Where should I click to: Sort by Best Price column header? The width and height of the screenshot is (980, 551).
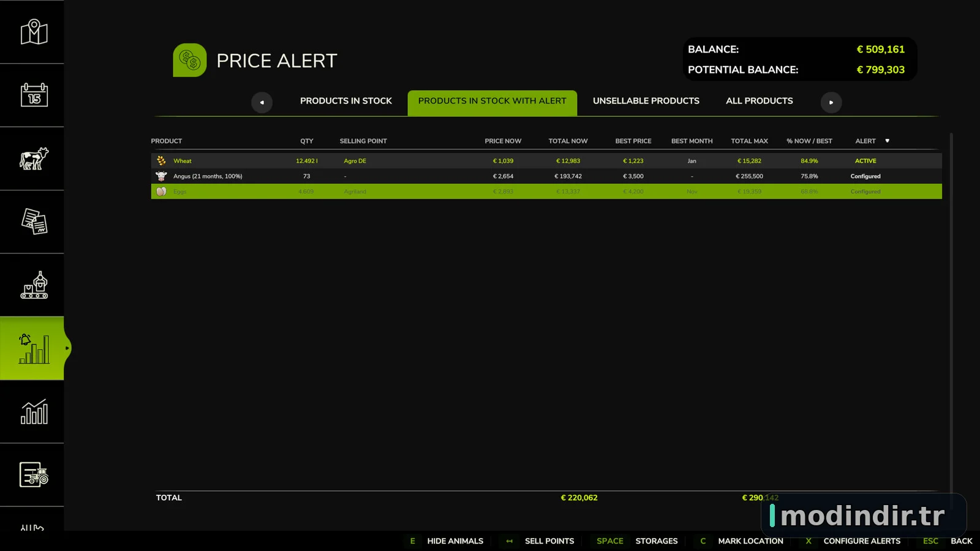633,141
